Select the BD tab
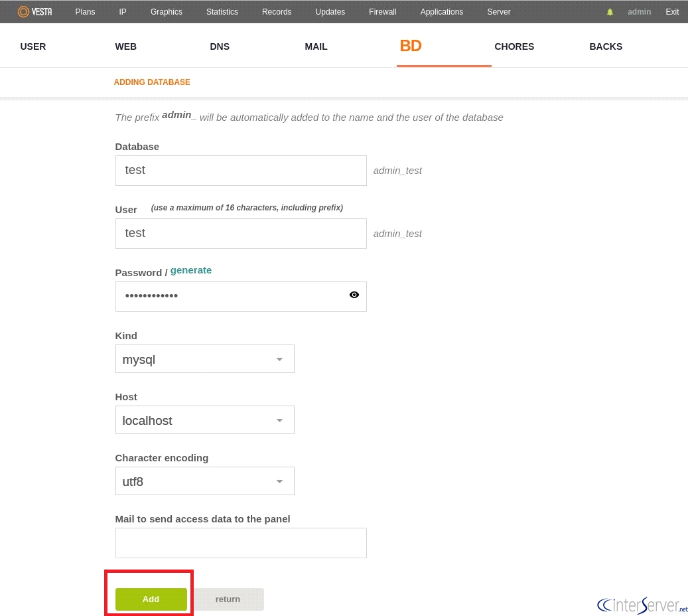 pyautogui.click(x=411, y=46)
